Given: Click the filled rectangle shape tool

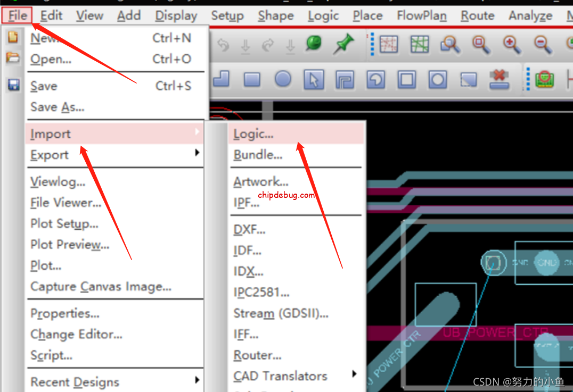Looking at the screenshot, I should tap(252, 80).
